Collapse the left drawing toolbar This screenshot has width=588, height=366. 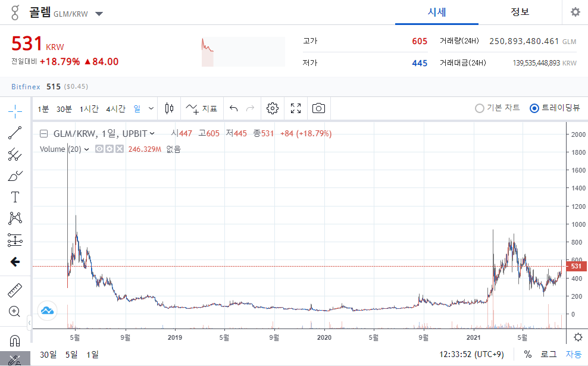pyautogui.click(x=29, y=323)
